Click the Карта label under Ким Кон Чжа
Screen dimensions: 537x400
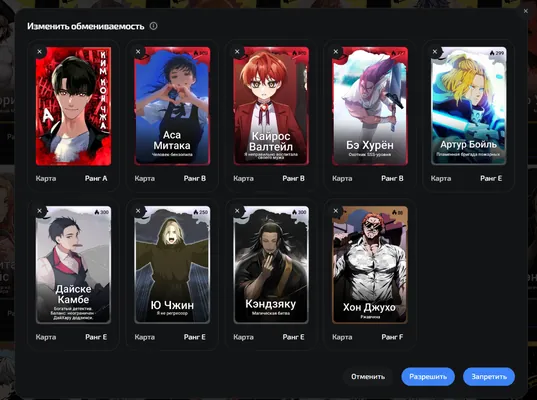coord(46,178)
